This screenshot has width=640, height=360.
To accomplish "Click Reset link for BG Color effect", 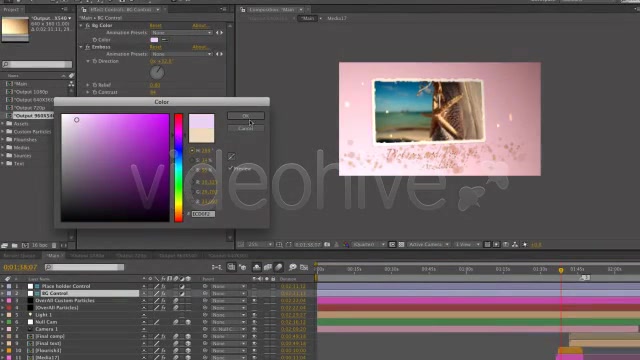I will coord(156,25).
